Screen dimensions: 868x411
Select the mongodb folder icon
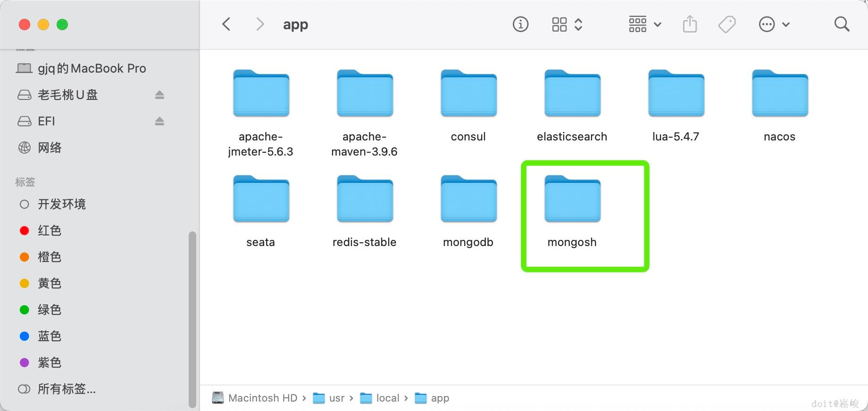[468, 199]
